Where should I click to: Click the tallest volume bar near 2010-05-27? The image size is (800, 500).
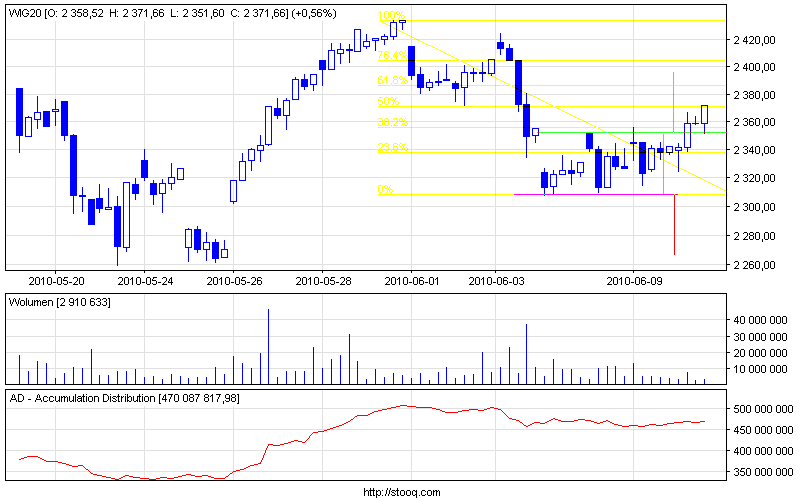coord(268,346)
